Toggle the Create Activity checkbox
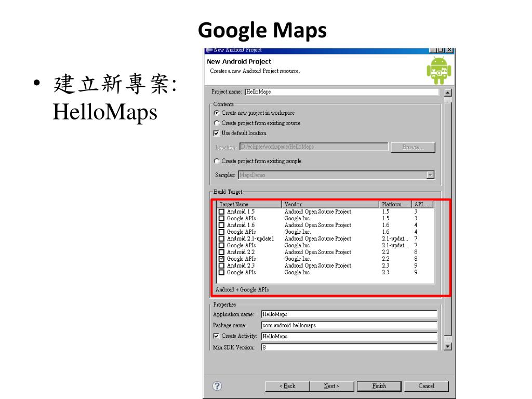The height and width of the screenshot is (399, 532). [216, 336]
